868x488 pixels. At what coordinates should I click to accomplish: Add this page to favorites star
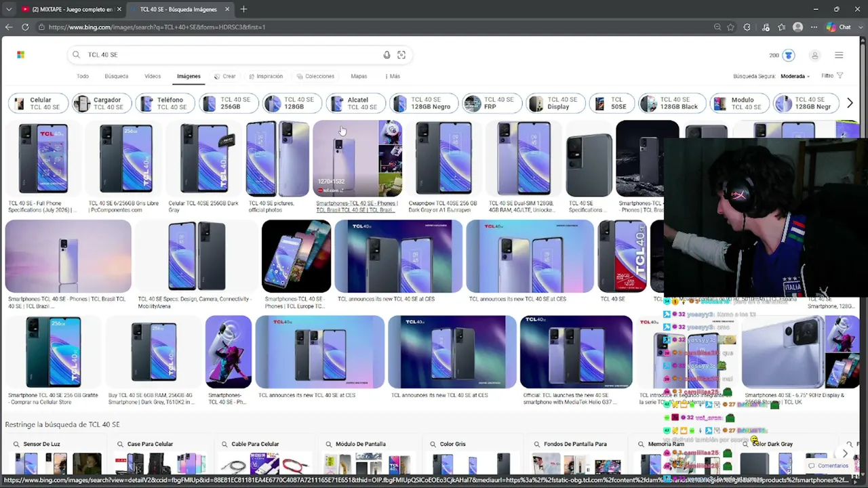[730, 27]
